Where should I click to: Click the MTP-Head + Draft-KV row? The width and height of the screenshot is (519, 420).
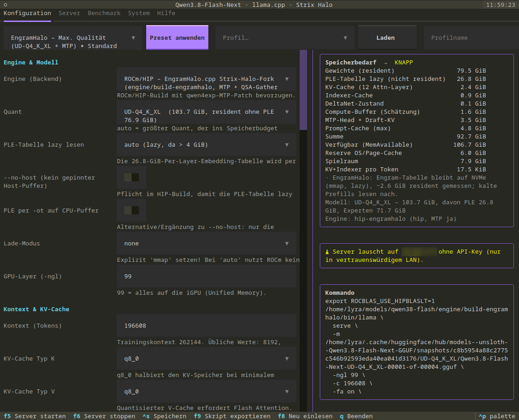pyautogui.click(x=406, y=120)
